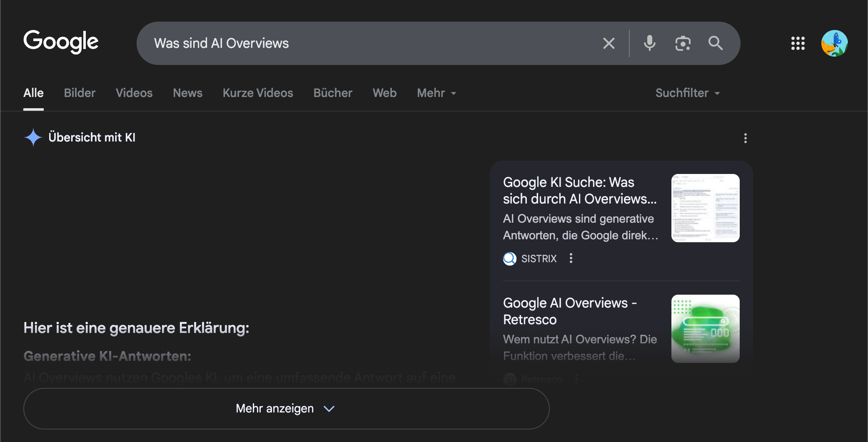Open Google Lens image search
This screenshot has width=868, height=442.
683,43
